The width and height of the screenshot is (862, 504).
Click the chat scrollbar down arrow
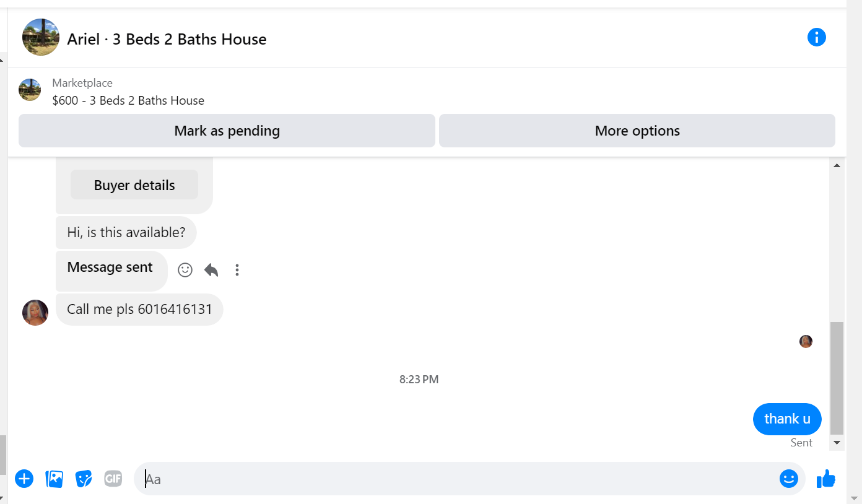point(837,442)
